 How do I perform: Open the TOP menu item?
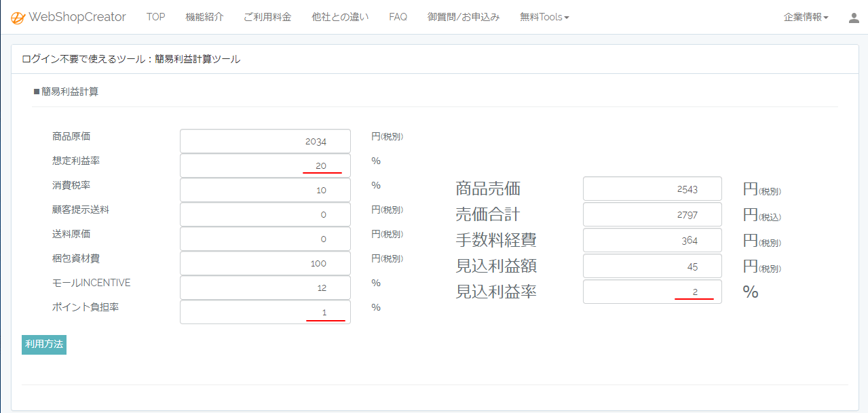coord(155,17)
